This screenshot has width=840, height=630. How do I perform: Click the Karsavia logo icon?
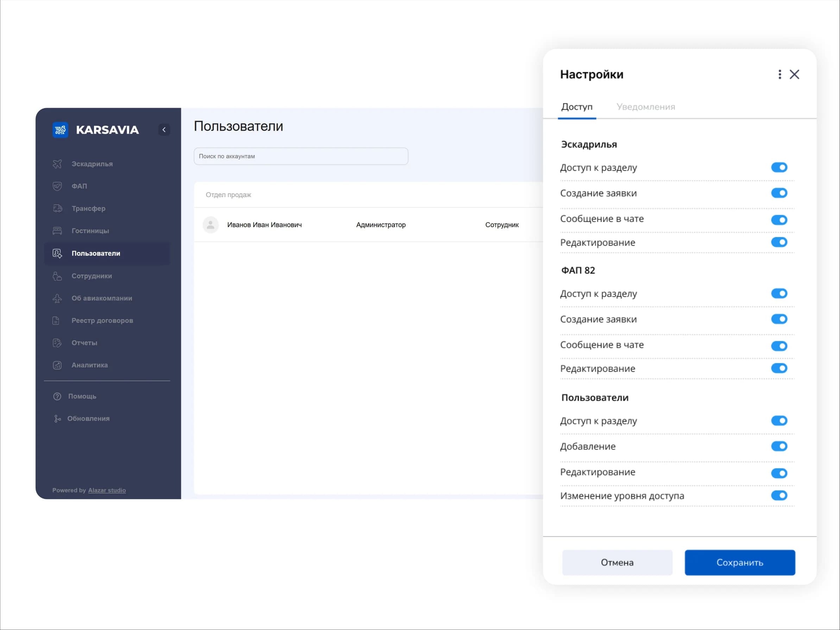point(60,130)
